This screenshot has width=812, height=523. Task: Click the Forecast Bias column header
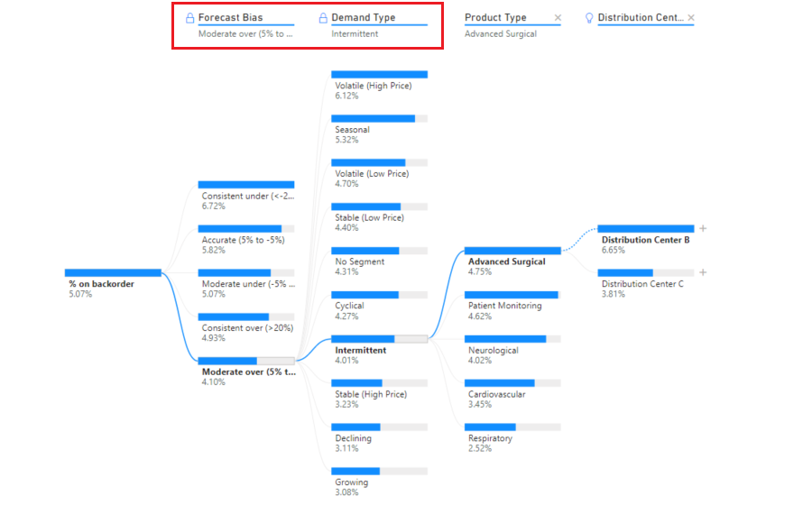pos(230,18)
